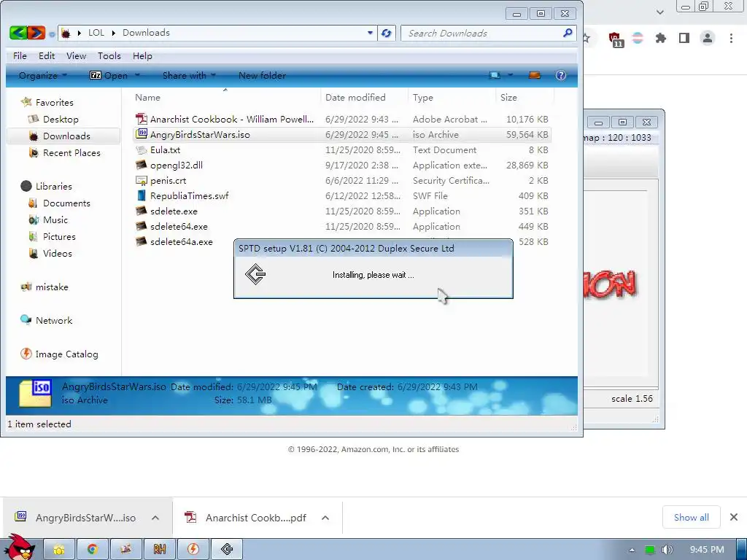Screen dimensions: 747x560
Task: Click LOL in the address breadcrumb
Action: (96, 32)
